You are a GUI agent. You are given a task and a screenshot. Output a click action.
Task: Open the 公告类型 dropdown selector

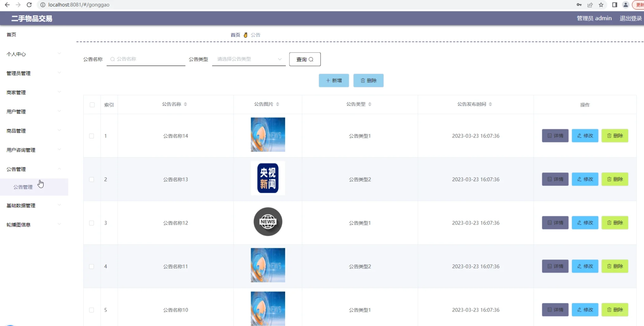click(249, 59)
